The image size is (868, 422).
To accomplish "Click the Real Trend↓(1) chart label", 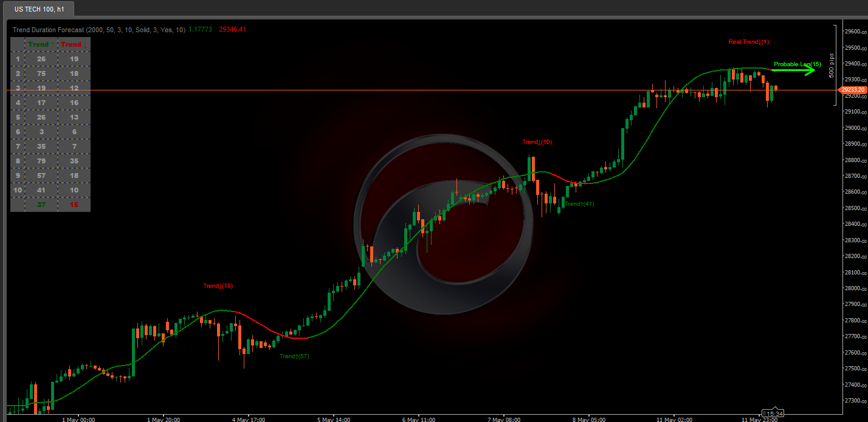I will [x=749, y=42].
